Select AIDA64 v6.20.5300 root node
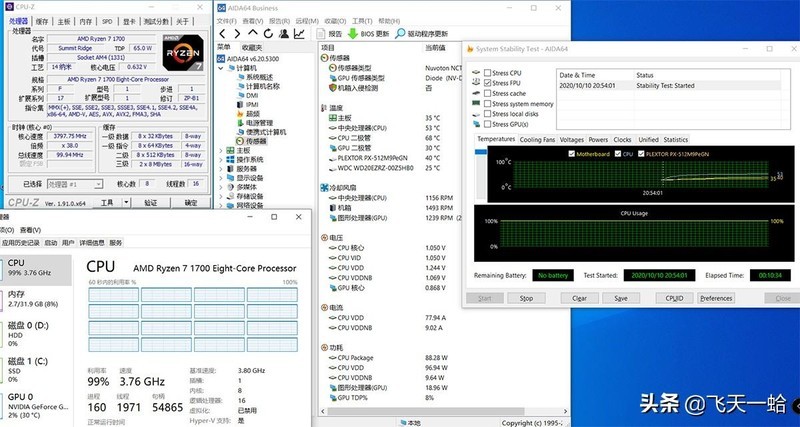This screenshot has height=427, width=800. point(248,59)
